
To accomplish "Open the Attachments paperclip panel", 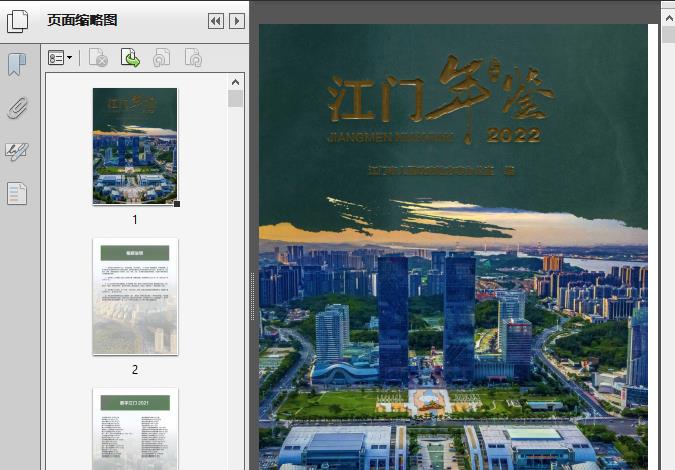I will (17, 108).
